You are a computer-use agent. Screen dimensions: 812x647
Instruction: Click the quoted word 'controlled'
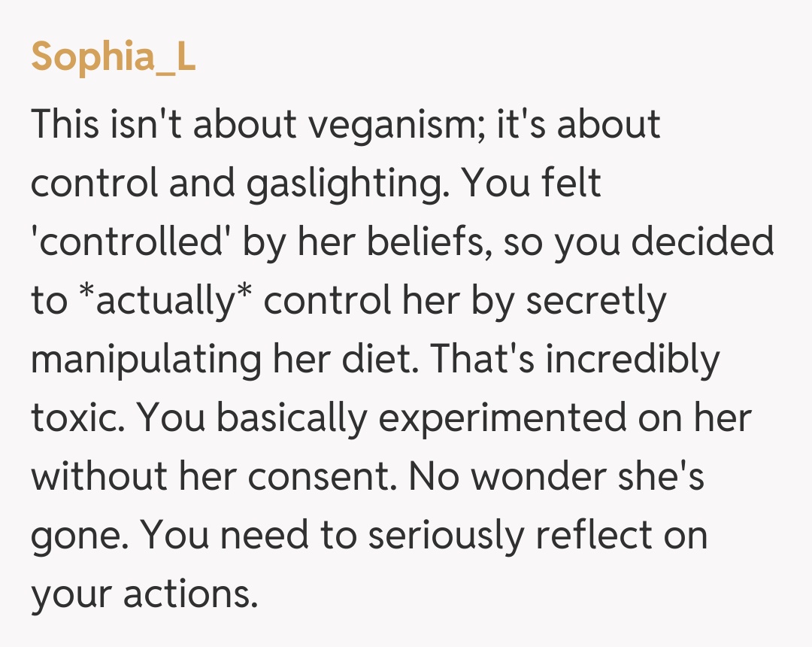pos(123,242)
